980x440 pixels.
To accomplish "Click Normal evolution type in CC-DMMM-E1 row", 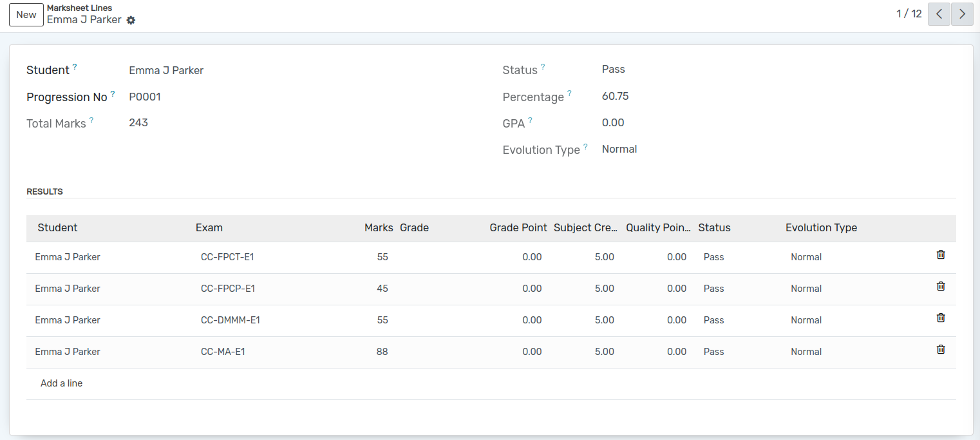I will coord(806,320).
